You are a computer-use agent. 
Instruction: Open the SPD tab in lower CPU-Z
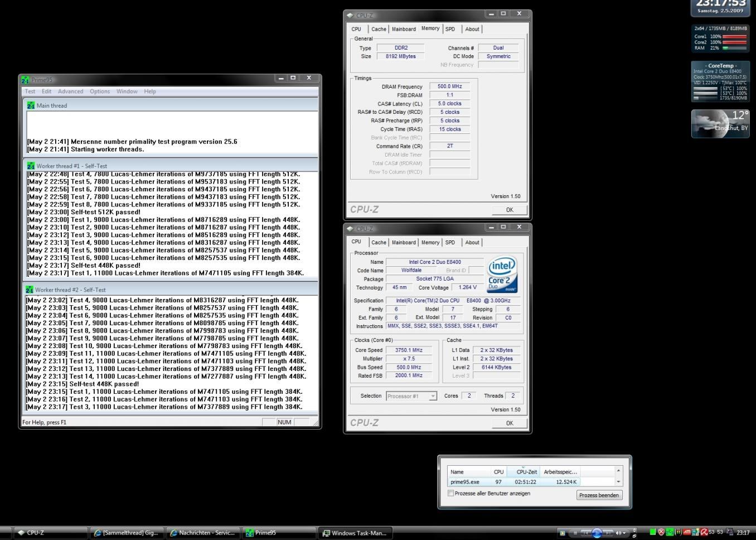point(450,243)
